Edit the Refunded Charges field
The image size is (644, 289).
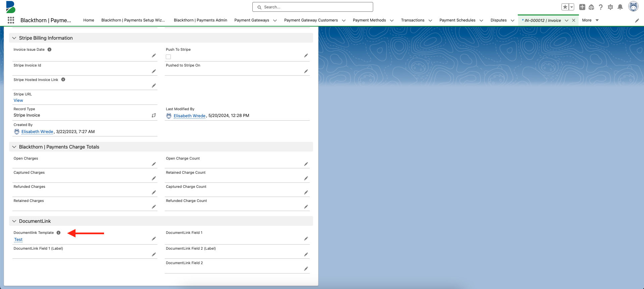point(154,193)
